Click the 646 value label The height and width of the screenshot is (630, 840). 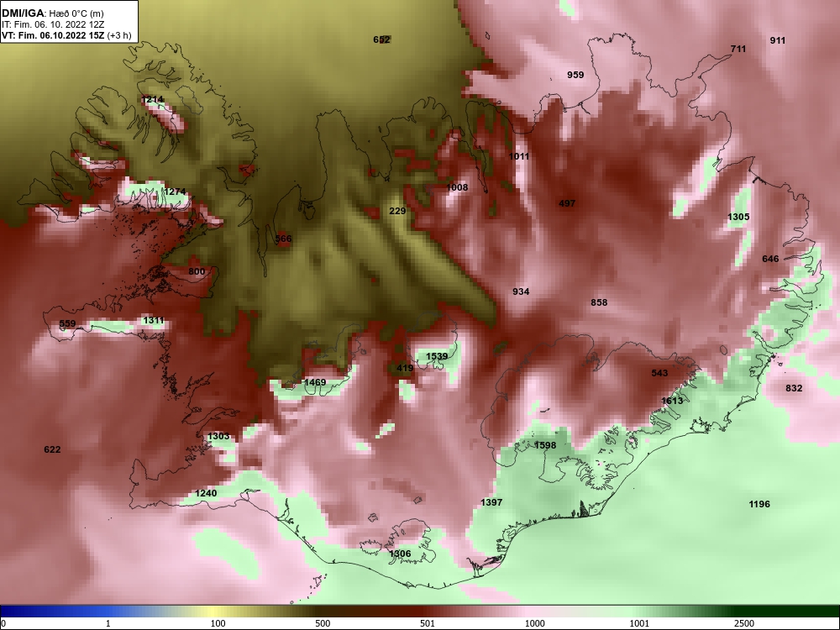click(770, 260)
